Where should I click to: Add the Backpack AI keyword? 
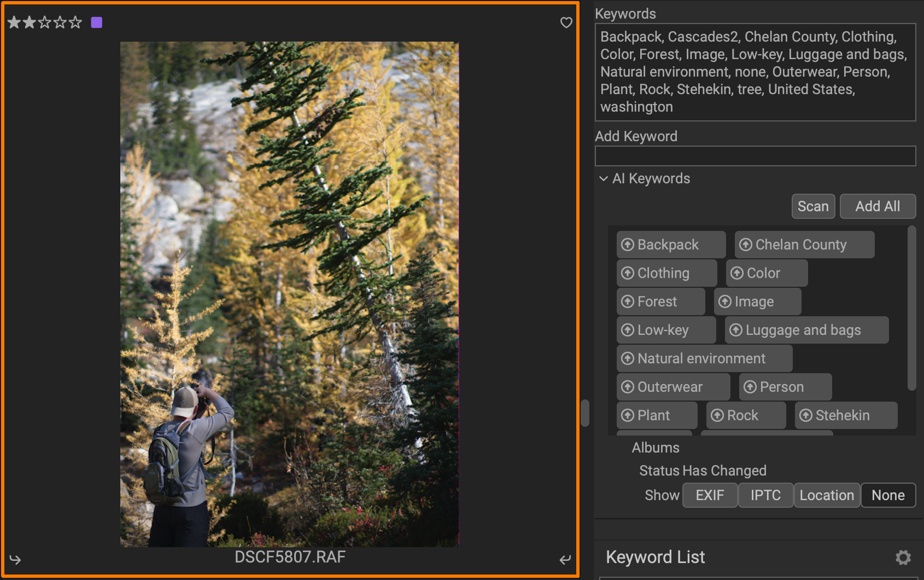pyautogui.click(x=671, y=245)
